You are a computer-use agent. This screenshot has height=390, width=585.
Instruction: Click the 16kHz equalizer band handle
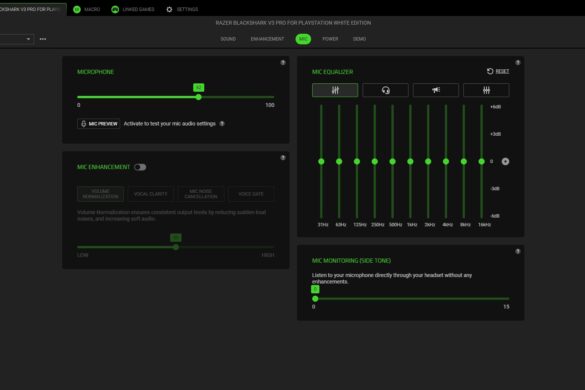pyautogui.click(x=482, y=161)
